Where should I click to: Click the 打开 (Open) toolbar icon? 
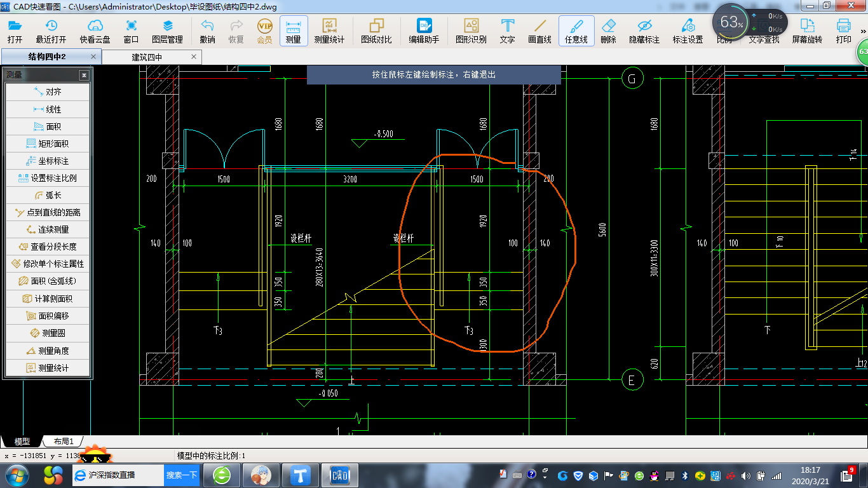pos(15,31)
